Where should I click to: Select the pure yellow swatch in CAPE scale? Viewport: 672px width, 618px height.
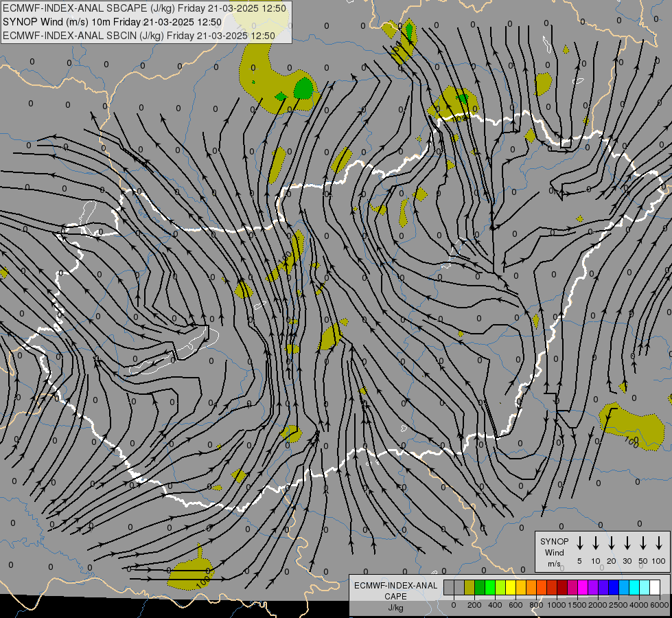(511, 588)
